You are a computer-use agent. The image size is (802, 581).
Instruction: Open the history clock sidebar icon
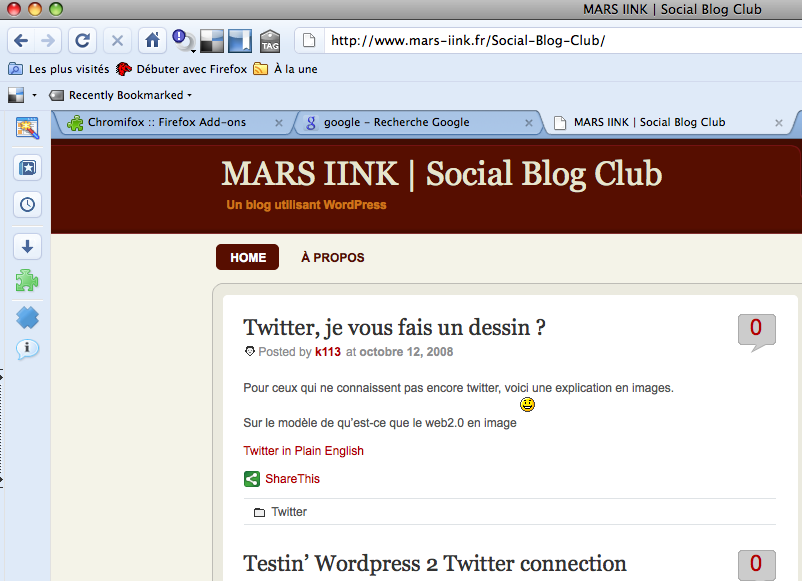pyautogui.click(x=27, y=205)
